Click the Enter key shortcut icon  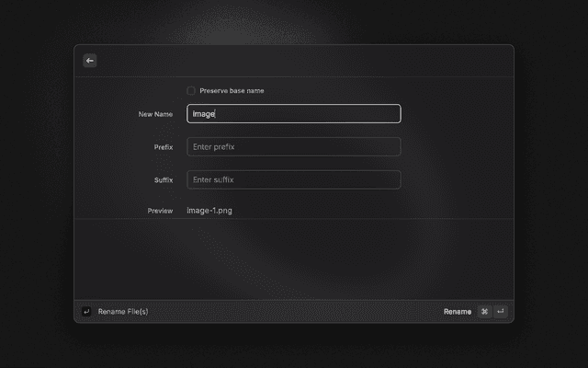pyautogui.click(x=501, y=312)
